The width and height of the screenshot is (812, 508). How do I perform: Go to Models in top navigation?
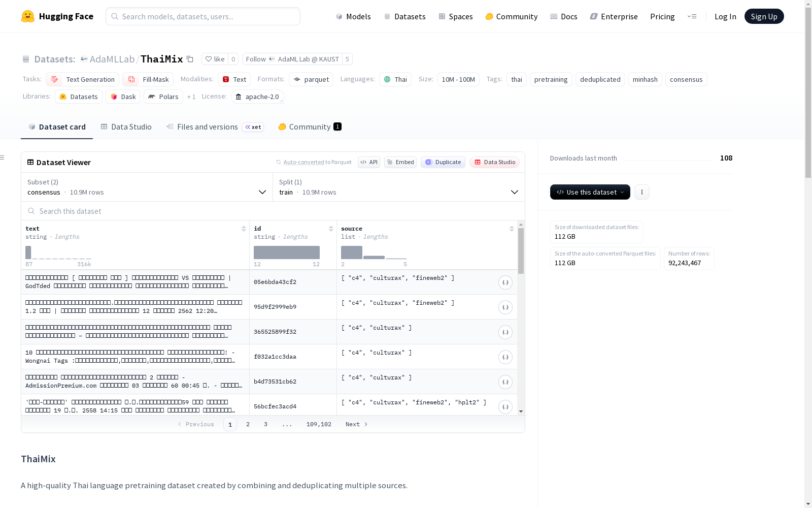tap(353, 16)
